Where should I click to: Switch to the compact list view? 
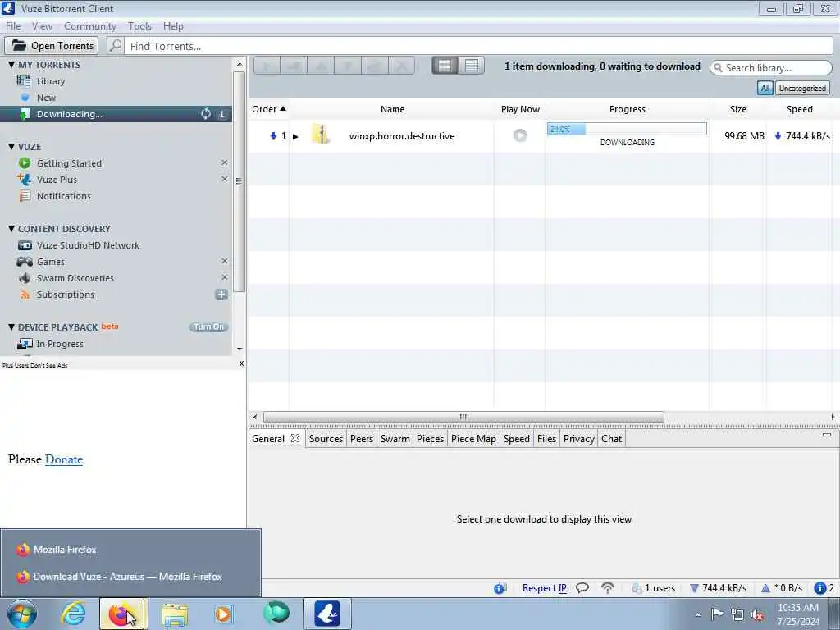[x=472, y=66]
